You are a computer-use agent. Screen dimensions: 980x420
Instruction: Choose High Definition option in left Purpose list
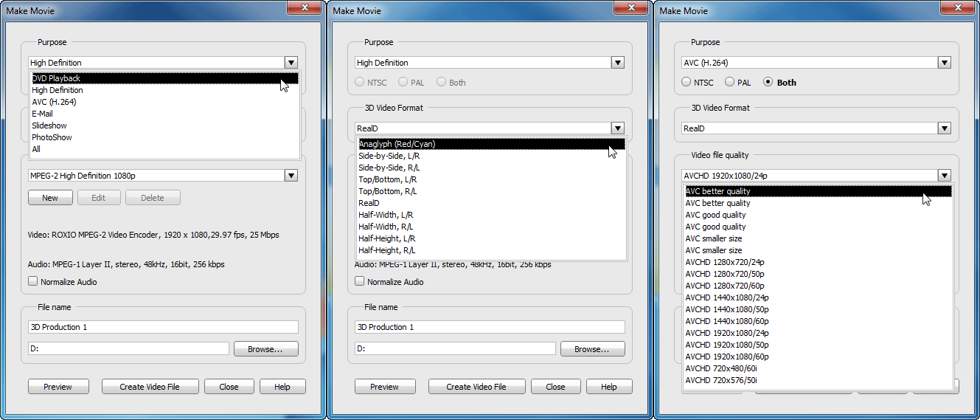pyautogui.click(x=165, y=90)
